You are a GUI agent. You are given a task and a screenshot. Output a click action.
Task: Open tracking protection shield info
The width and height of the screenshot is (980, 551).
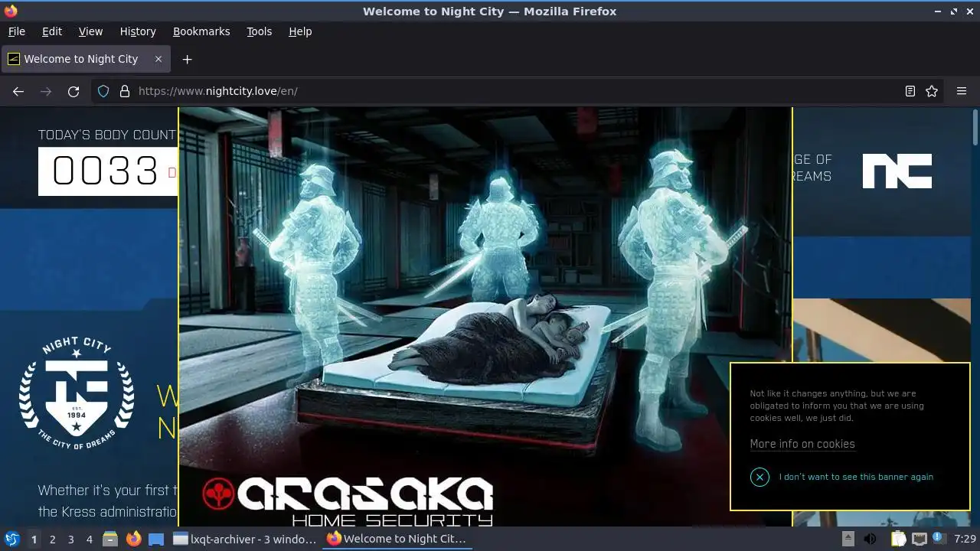pos(103,91)
